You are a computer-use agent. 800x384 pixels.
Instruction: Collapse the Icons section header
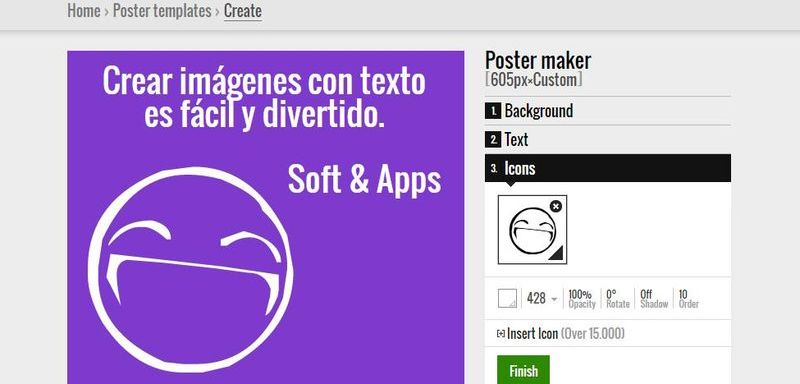point(608,168)
